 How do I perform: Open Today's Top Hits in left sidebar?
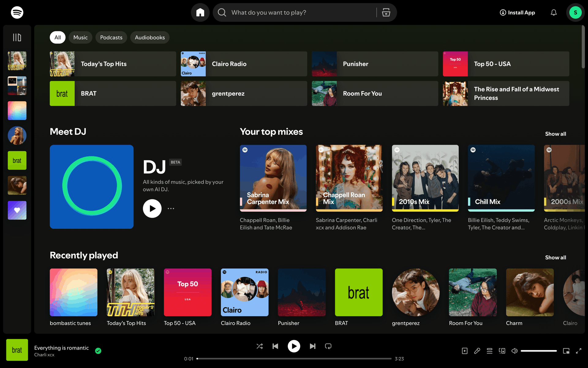click(x=17, y=61)
